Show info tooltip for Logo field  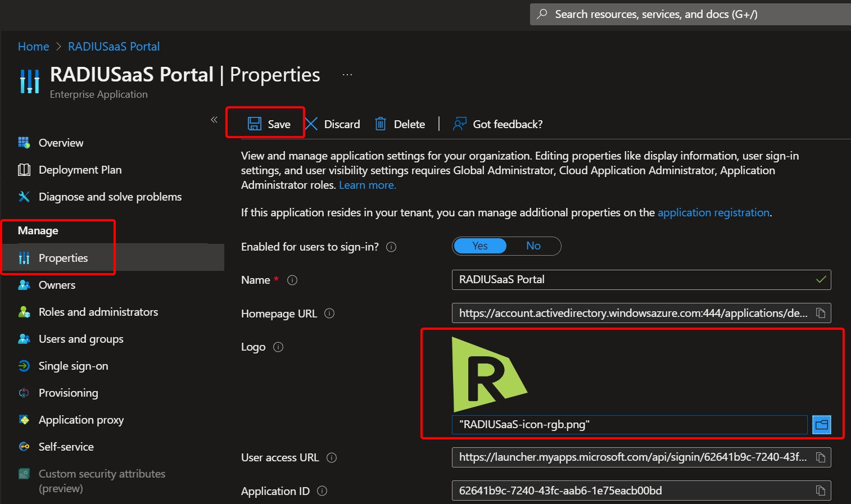[278, 347]
